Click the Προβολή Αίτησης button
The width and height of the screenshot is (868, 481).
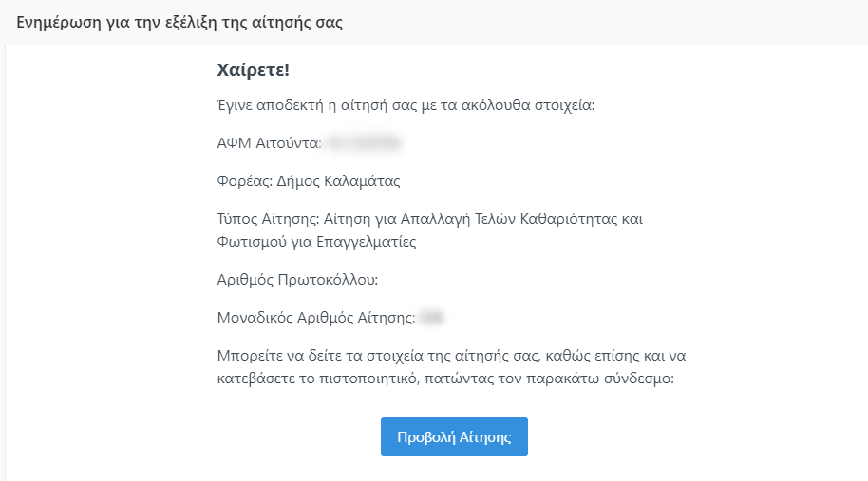[x=454, y=436]
